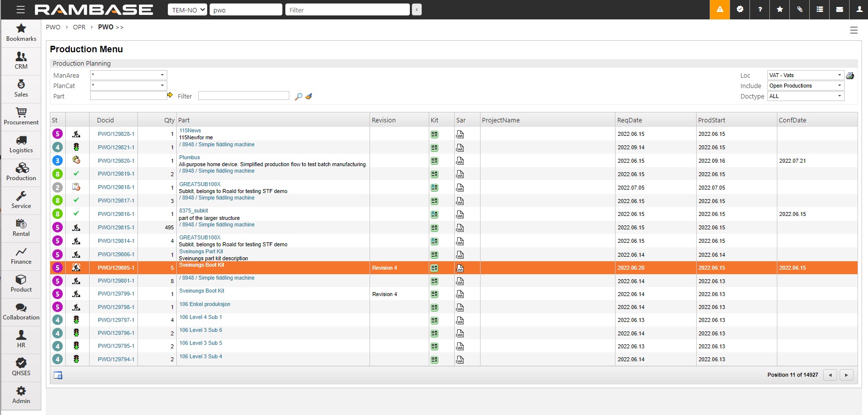Open production order PWO/129820-1
The image size is (868, 415).
(x=116, y=161)
